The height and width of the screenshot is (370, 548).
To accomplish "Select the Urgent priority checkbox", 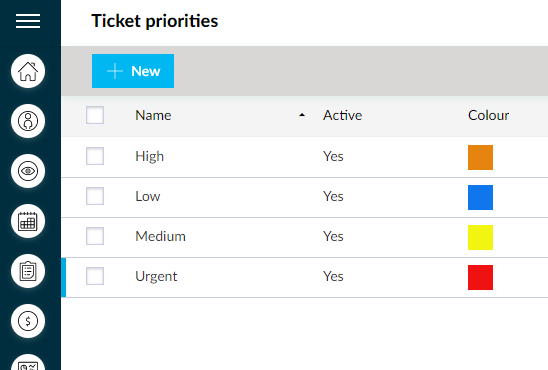I will pos(95,276).
